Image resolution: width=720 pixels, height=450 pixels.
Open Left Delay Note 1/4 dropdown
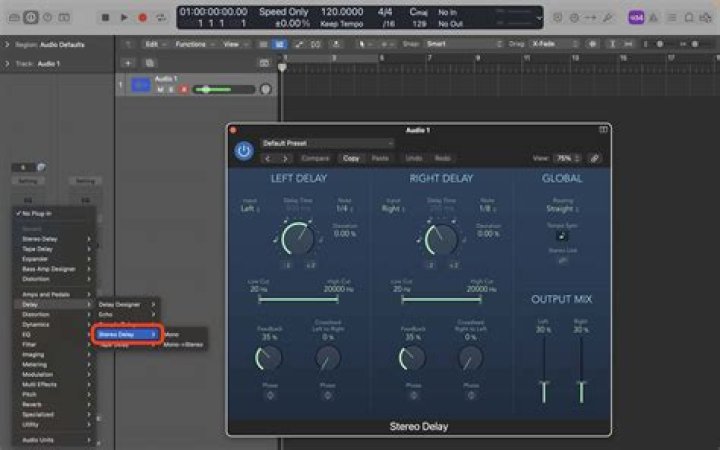click(x=344, y=208)
